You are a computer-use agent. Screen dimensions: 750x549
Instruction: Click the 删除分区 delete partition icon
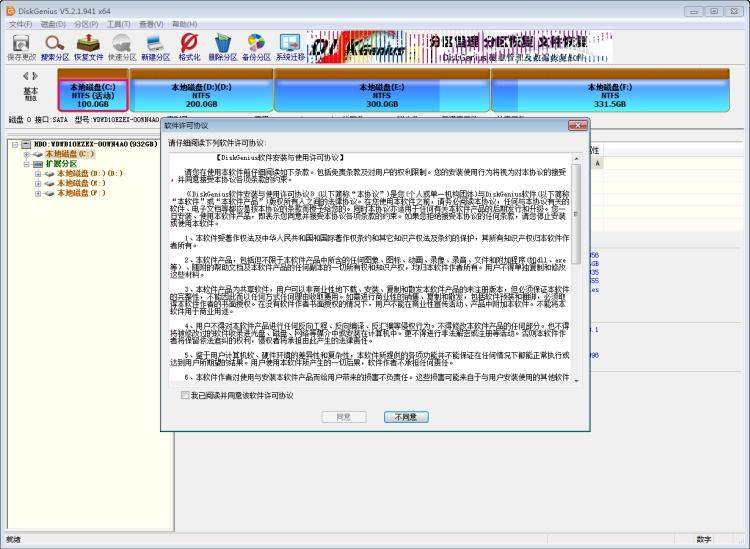coord(222,47)
